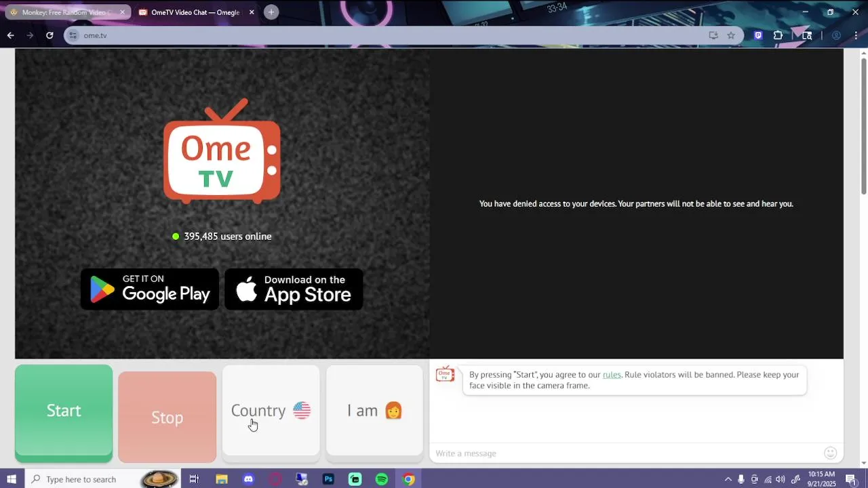Open the I am gender selector
Viewport: 868px width, 488px height.
374,411
